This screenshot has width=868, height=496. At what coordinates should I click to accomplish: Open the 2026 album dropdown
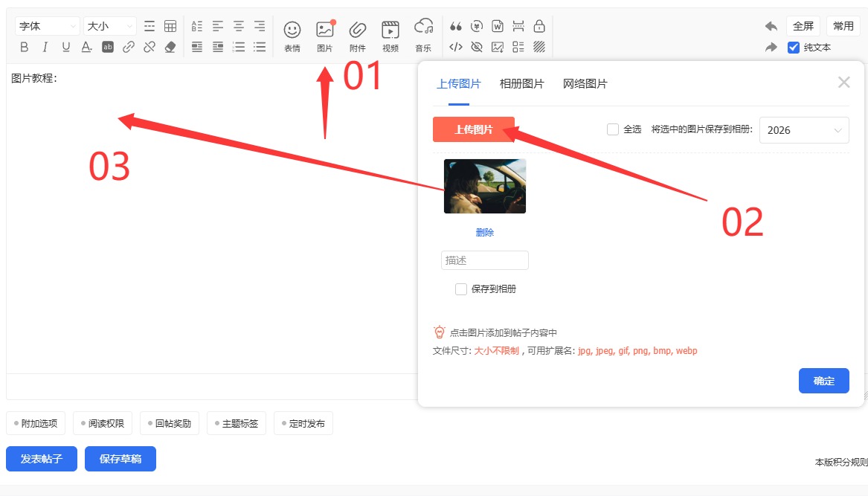click(804, 130)
